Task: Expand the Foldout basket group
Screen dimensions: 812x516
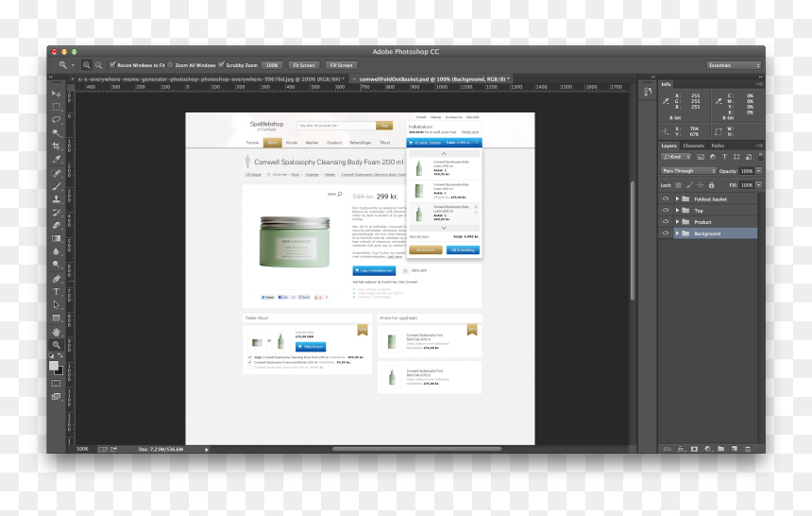Action: coord(677,198)
